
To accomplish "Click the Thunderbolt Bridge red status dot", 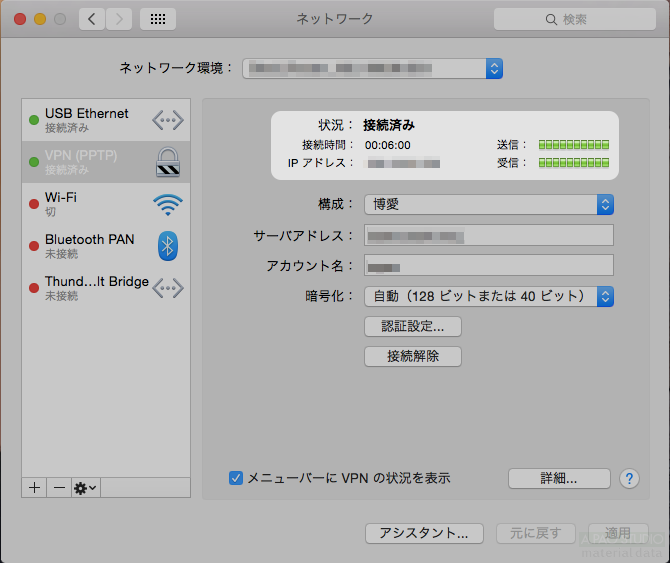I will click(34, 287).
